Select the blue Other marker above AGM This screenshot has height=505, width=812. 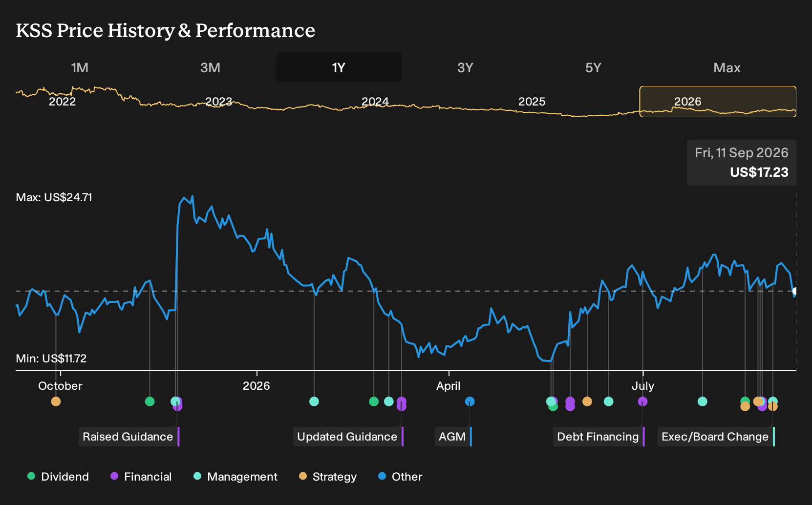coord(470,401)
